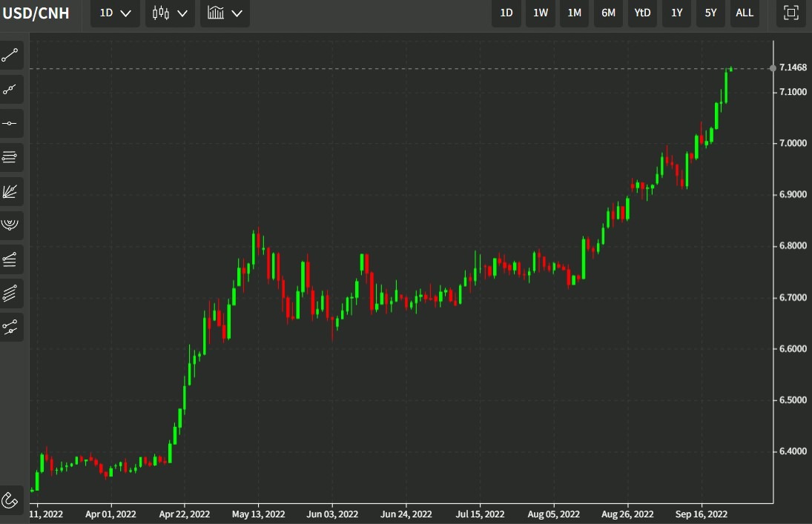Select the Trend Line drawing tool
The height and width of the screenshot is (524, 812).
(x=10, y=55)
